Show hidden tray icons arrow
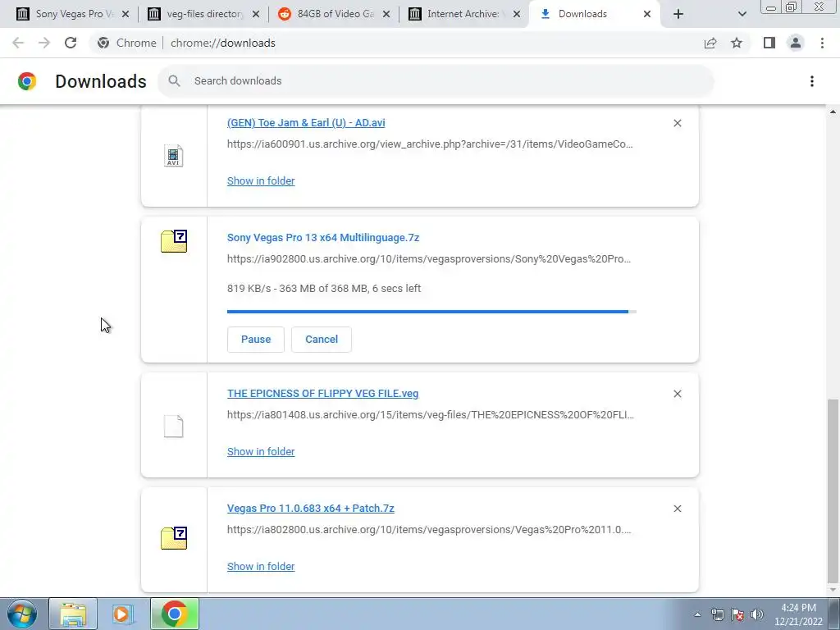 [697, 614]
